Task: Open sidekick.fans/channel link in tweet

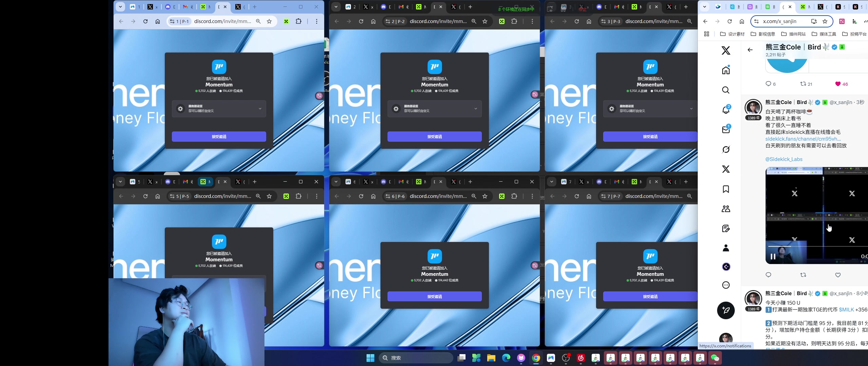Action: pos(803,139)
